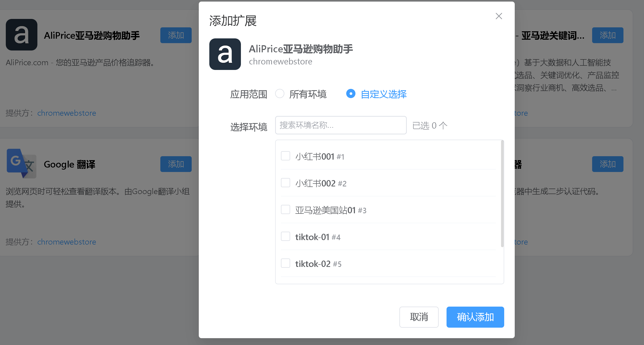Add the 亚马逊关键词 extension
This screenshot has height=345, width=644.
pyautogui.click(x=608, y=35)
